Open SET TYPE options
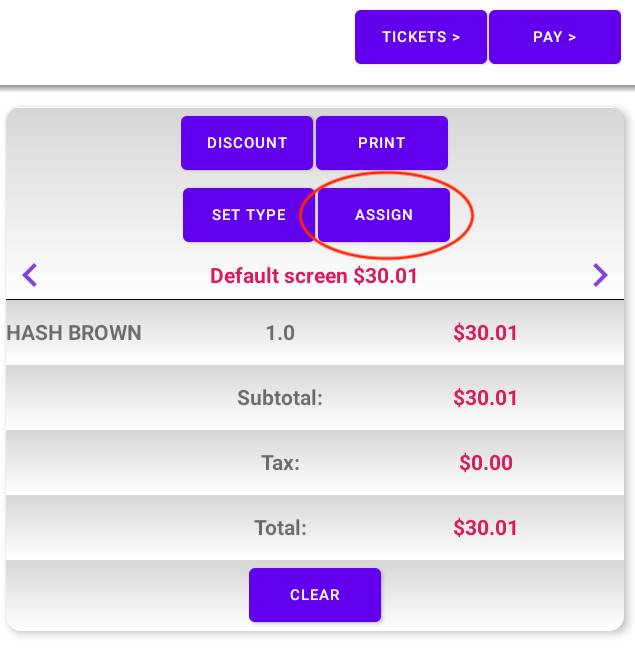 249,215
